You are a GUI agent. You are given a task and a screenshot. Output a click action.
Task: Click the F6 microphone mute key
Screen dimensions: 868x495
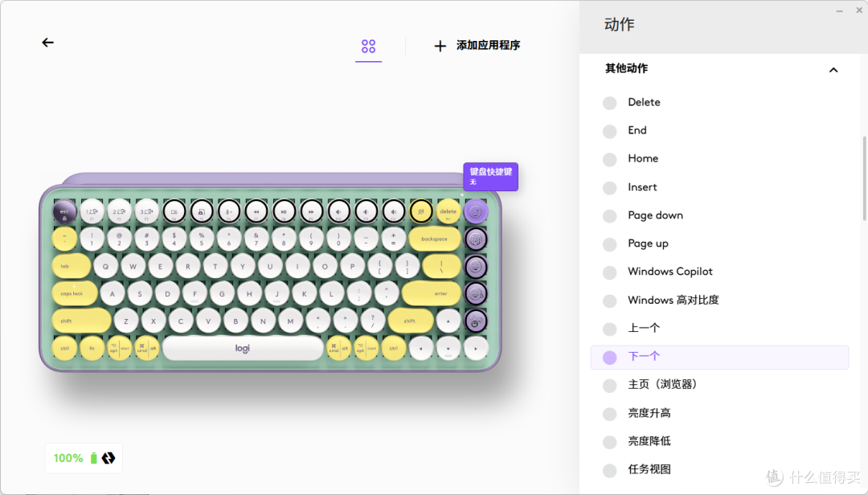click(x=228, y=211)
